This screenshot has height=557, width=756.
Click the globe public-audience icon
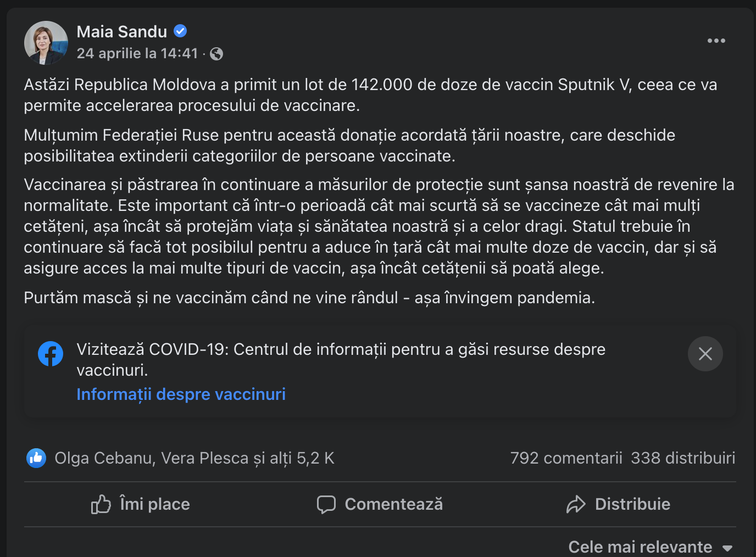tap(216, 54)
